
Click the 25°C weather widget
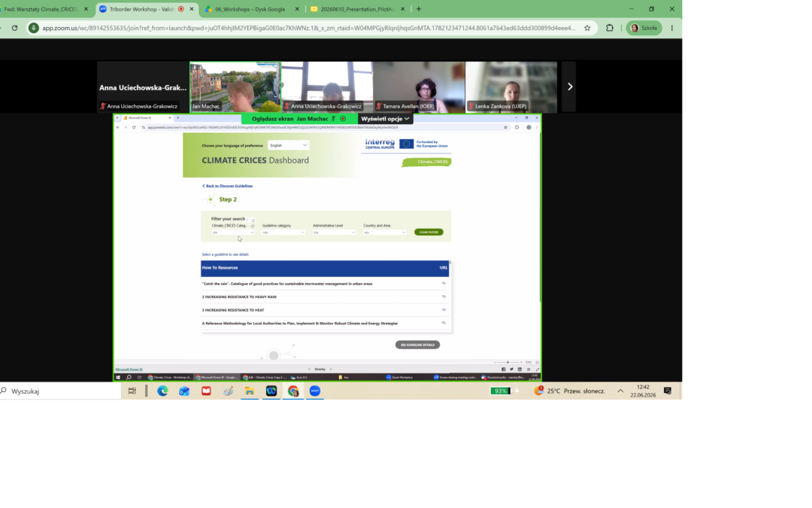(x=570, y=391)
